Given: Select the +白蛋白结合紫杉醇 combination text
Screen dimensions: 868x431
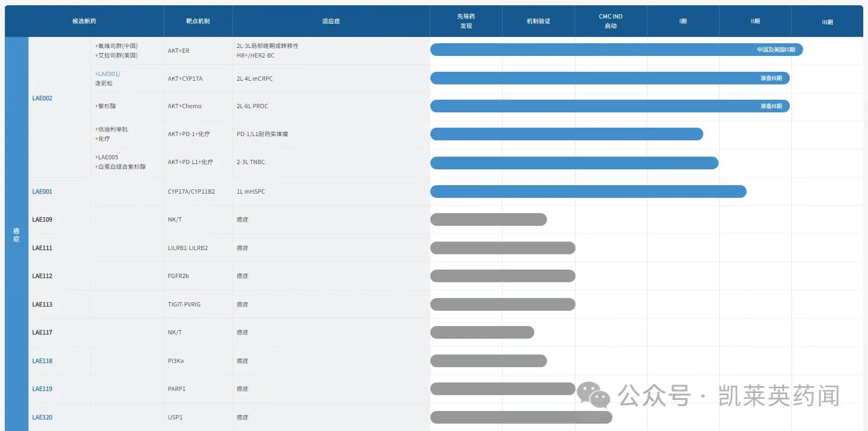Looking at the screenshot, I should (120, 167).
